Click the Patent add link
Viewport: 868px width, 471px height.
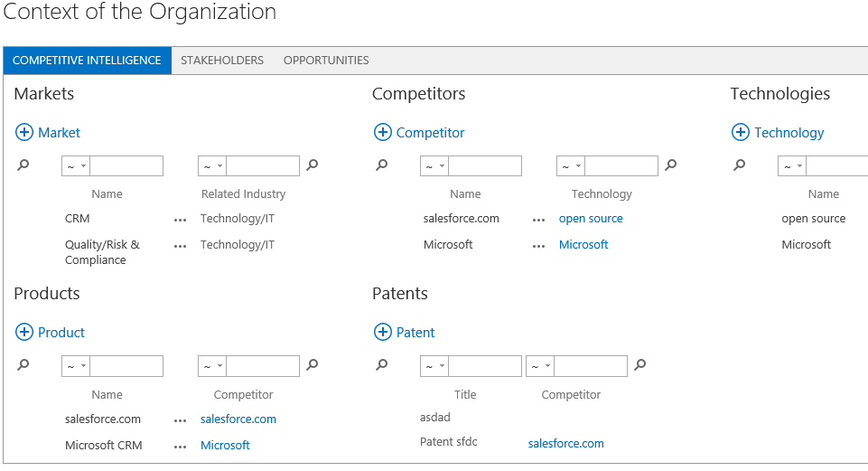coord(415,332)
